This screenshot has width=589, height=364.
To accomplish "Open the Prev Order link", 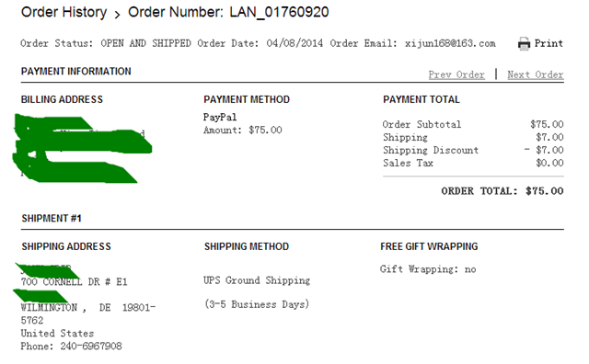I will point(456,74).
